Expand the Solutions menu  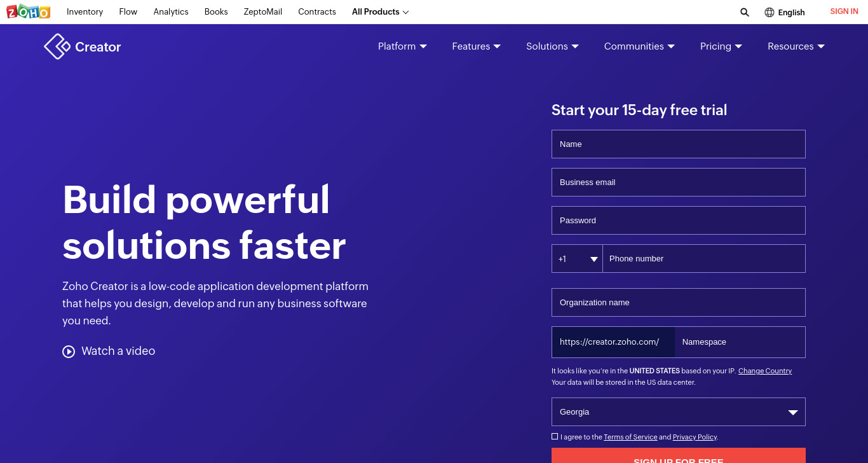pos(552,46)
